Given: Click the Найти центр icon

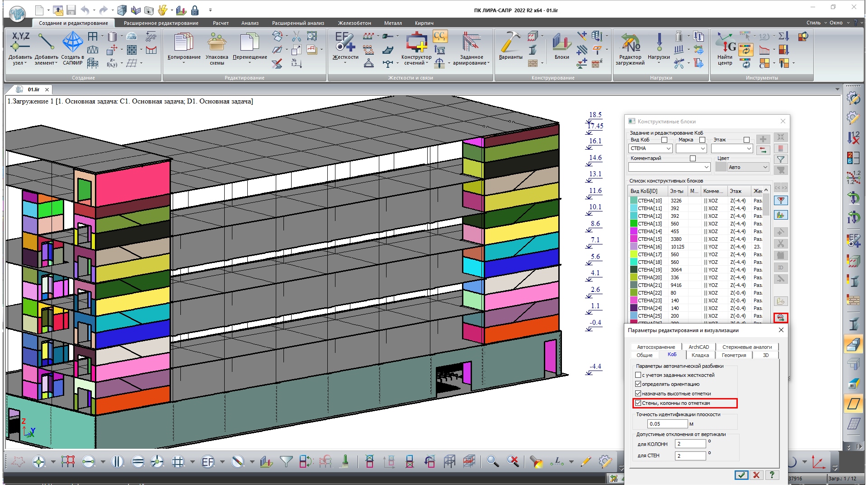Looking at the screenshot, I should [725, 43].
